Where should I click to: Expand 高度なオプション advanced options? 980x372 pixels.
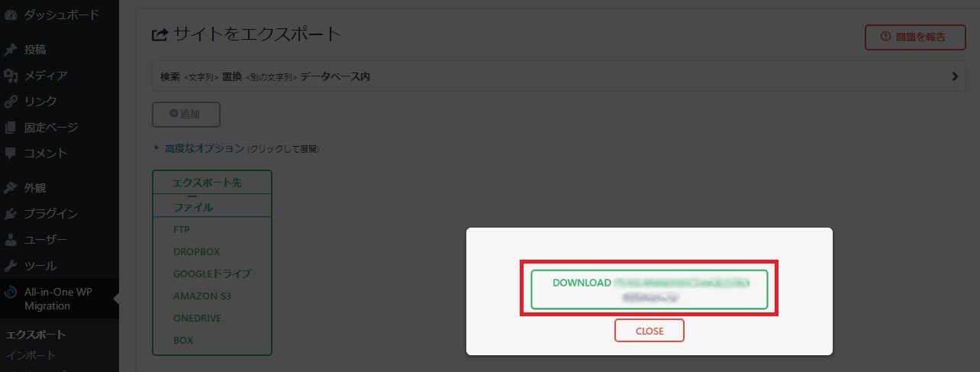tap(204, 148)
